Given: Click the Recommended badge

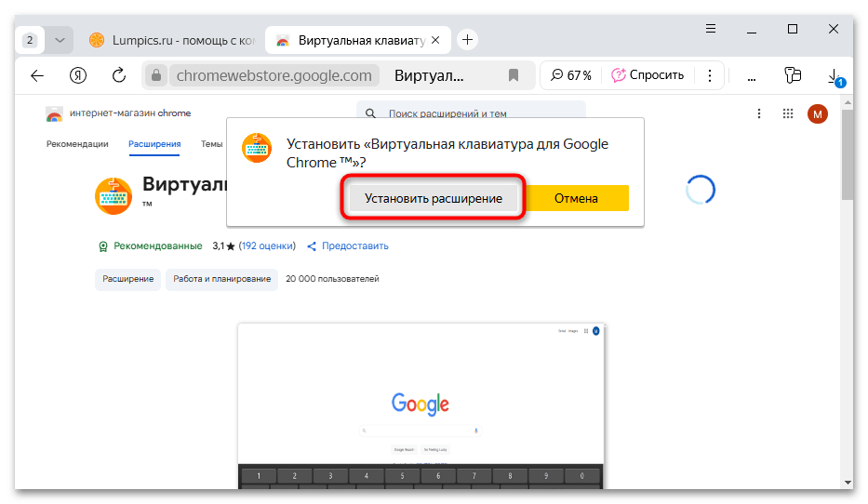Looking at the screenshot, I should pyautogui.click(x=150, y=245).
